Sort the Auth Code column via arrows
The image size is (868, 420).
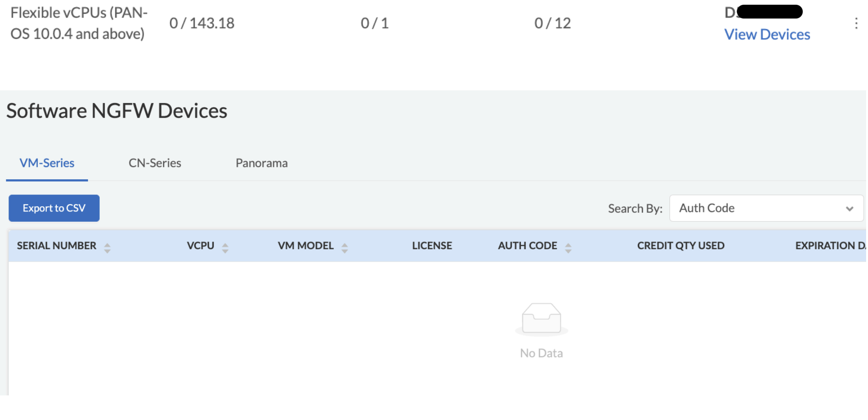point(568,248)
